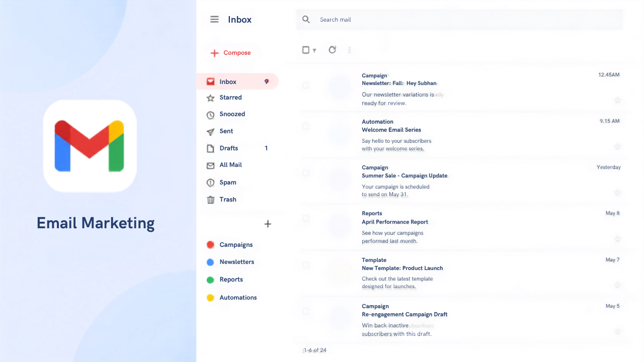Open the Inbox folder in sidebar
Image resolution: width=644 pixels, height=362 pixels.
click(x=237, y=81)
